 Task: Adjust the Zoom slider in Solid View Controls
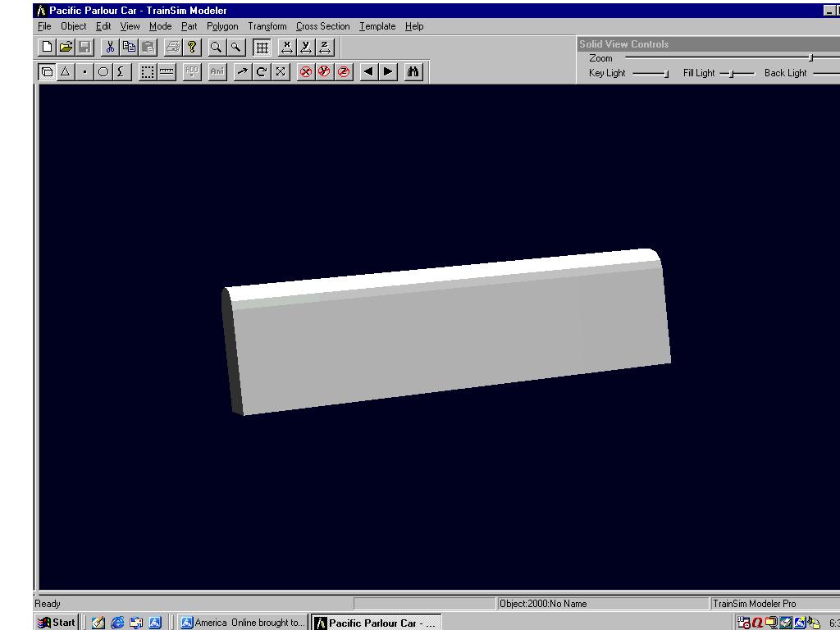coord(810,58)
